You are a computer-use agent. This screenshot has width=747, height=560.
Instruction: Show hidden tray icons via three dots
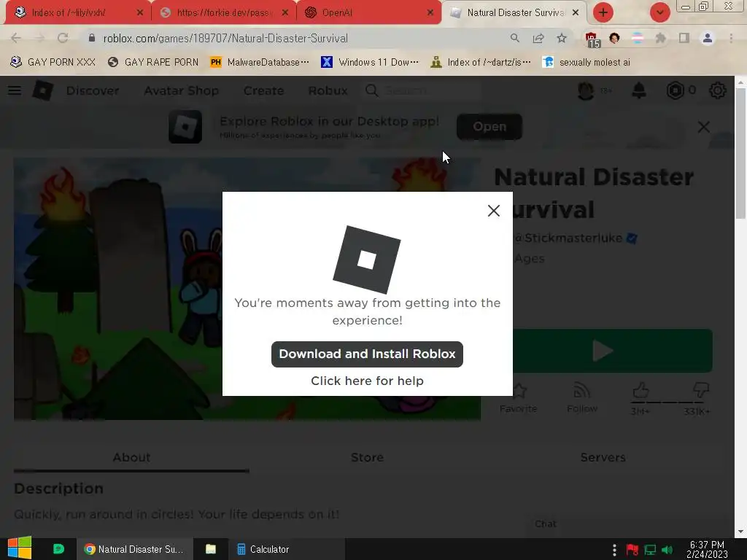click(x=614, y=550)
